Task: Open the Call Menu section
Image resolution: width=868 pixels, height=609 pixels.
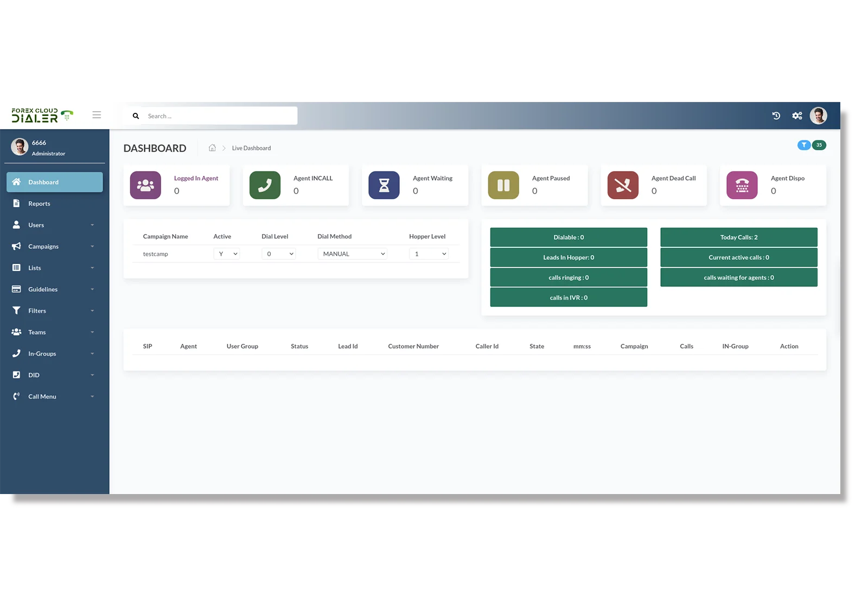Action: click(x=42, y=396)
